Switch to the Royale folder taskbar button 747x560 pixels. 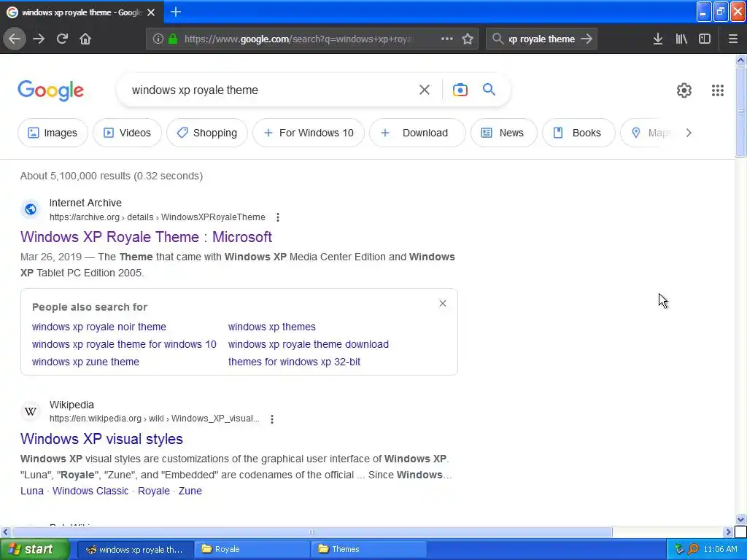pos(252,549)
